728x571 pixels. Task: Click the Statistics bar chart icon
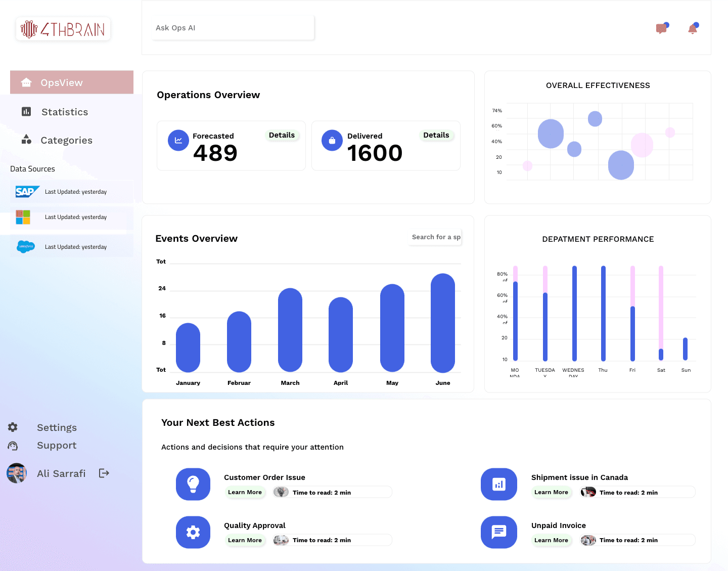[x=26, y=112]
